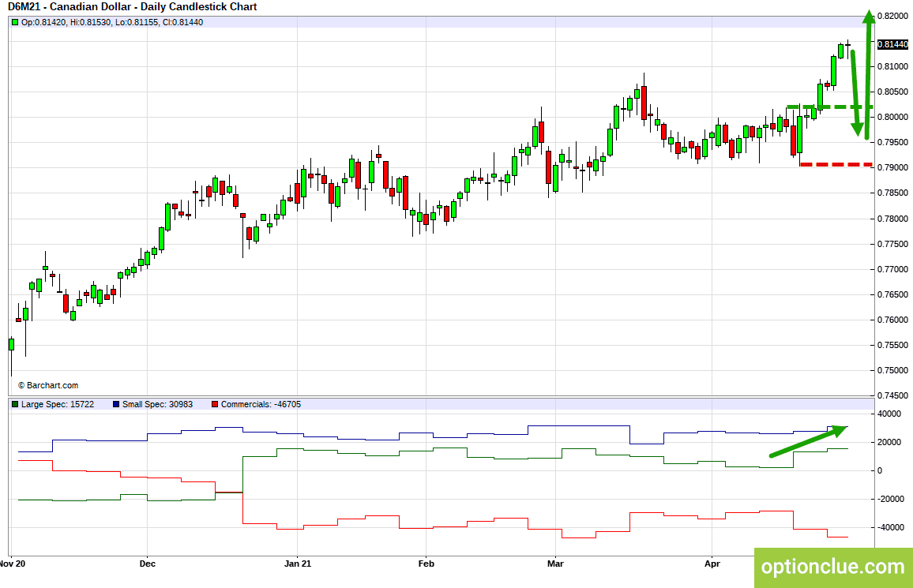This screenshot has height=588, width=913.
Task: Click the Barchart.com copyright text
Action: (47, 385)
